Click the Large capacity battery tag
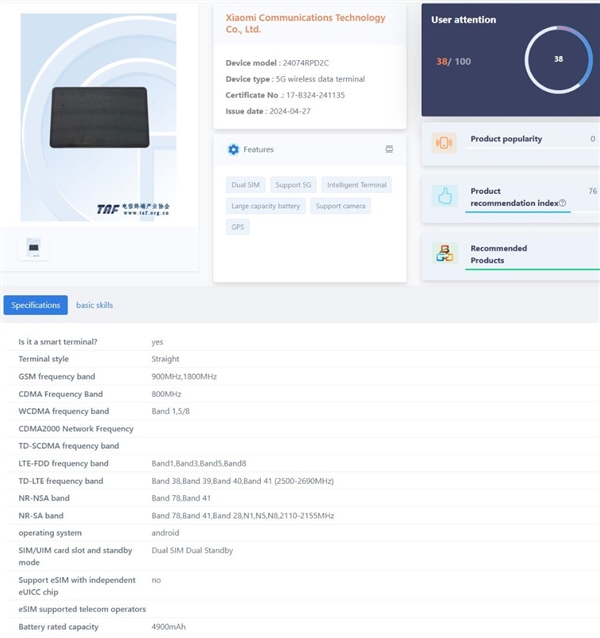The height and width of the screenshot is (638, 600). click(x=266, y=206)
